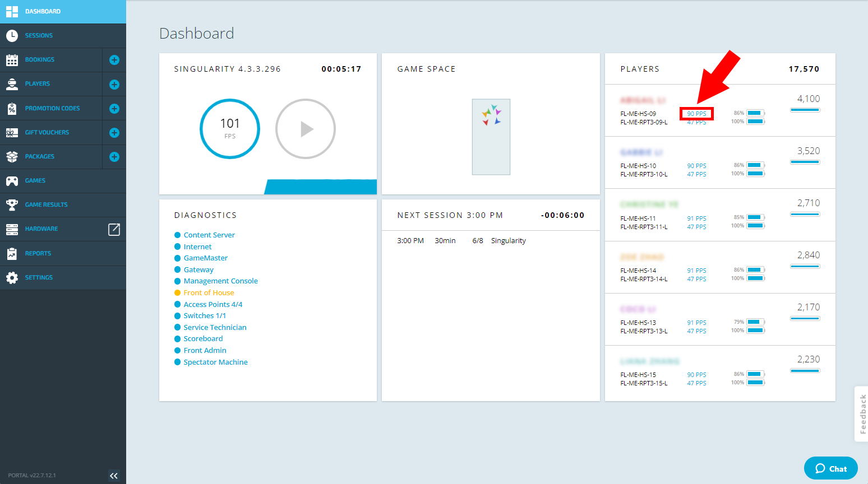868x484 pixels.
Task: Click the plus icon next to Bookings
Action: (114, 60)
